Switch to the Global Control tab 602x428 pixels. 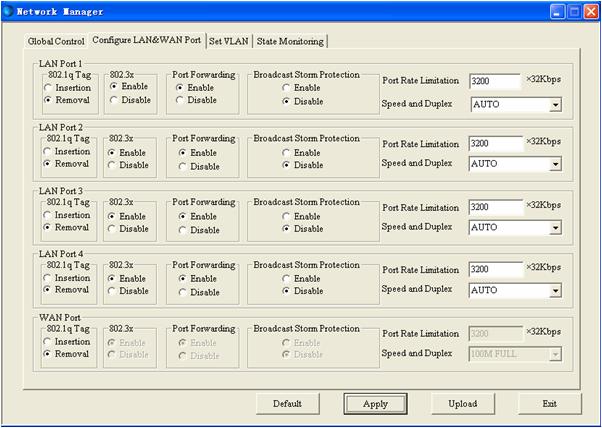click(x=56, y=41)
